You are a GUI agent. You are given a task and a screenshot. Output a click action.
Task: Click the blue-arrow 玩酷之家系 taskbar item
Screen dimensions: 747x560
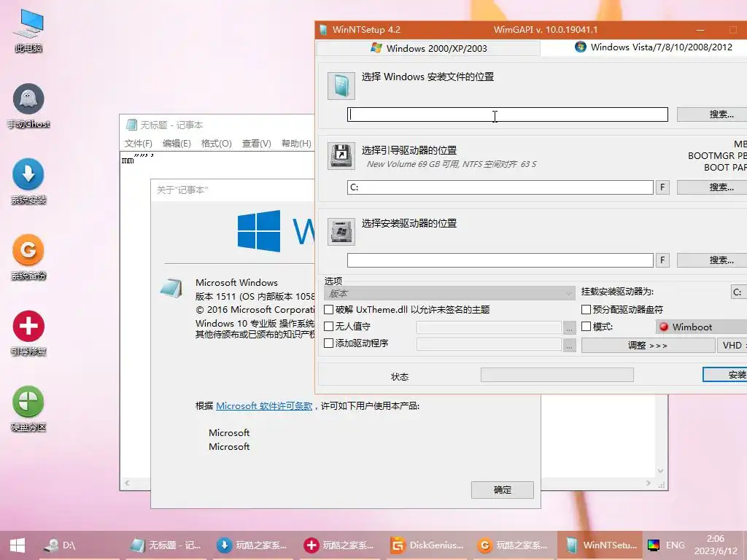pos(252,545)
